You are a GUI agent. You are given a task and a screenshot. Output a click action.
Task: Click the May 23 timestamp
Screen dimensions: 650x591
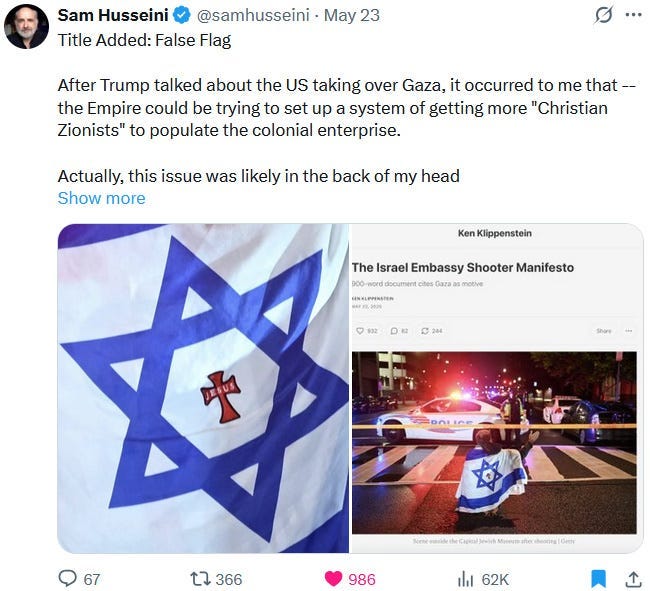(x=352, y=15)
